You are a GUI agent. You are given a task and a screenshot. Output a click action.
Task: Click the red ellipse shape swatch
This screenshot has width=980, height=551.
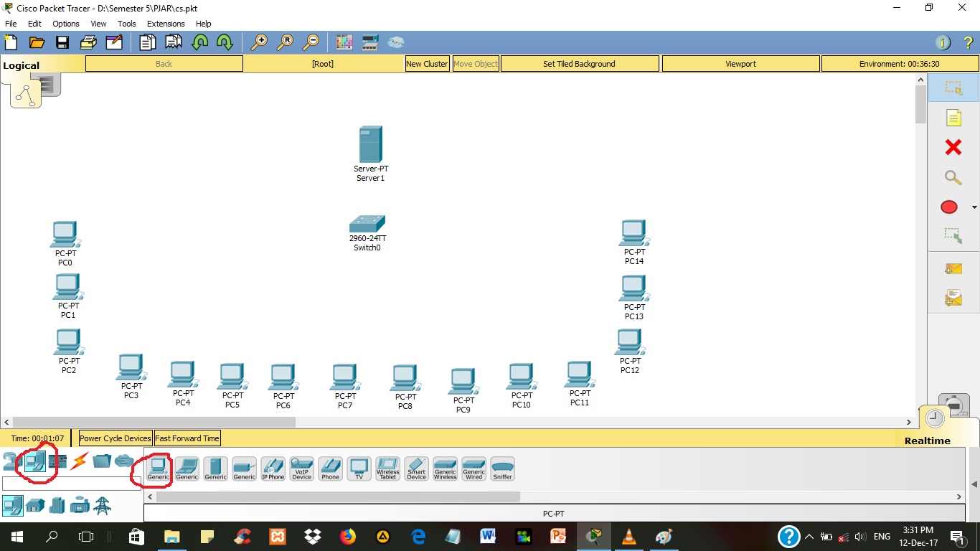948,207
